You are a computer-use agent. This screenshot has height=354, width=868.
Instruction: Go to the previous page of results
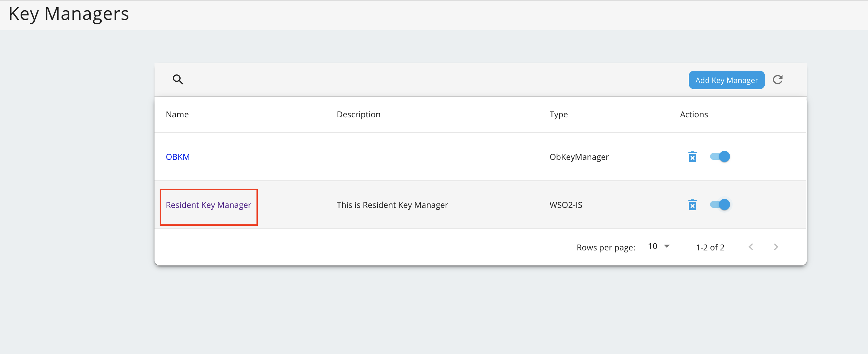pos(751,247)
